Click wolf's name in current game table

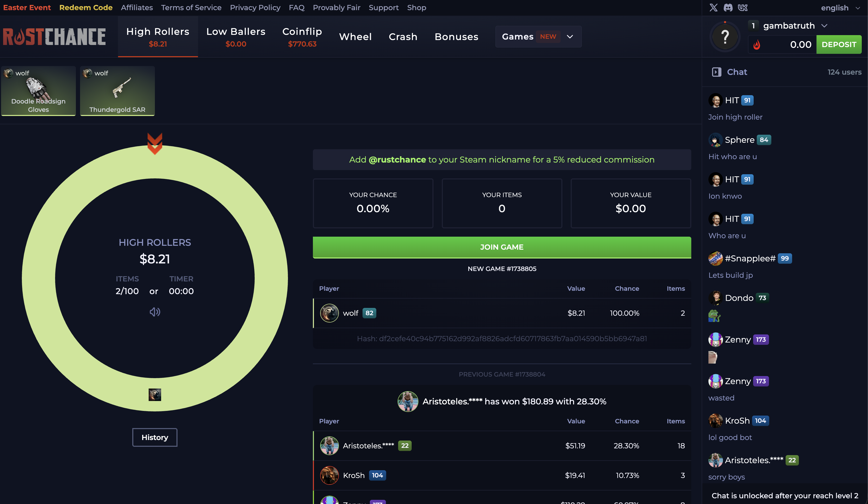[x=351, y=313]
